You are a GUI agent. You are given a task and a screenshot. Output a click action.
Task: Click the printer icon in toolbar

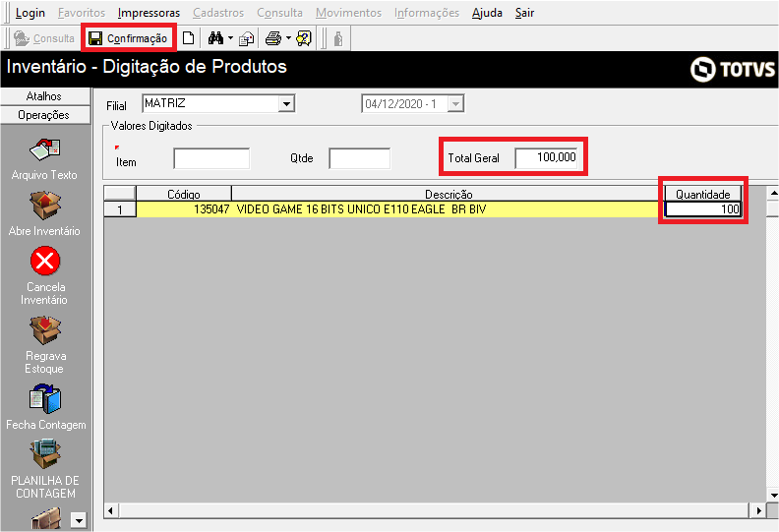point(273,38)
